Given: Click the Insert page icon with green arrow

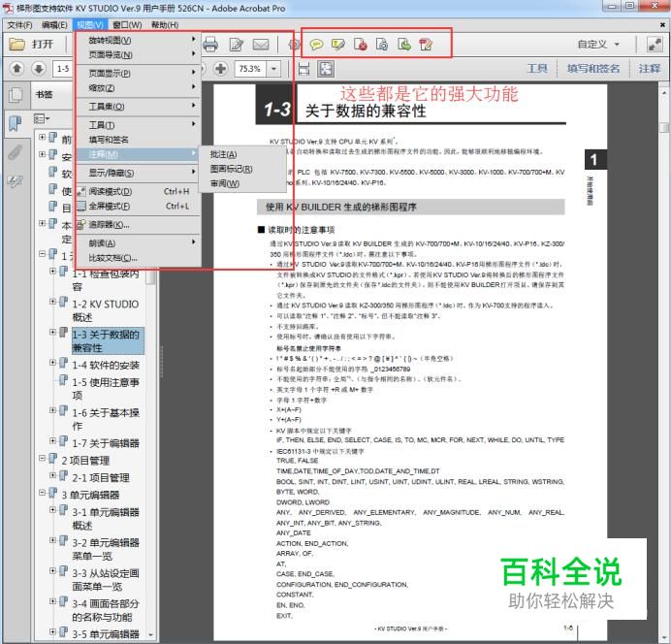Looking at the screenshot, I should [x=404, y=44].
